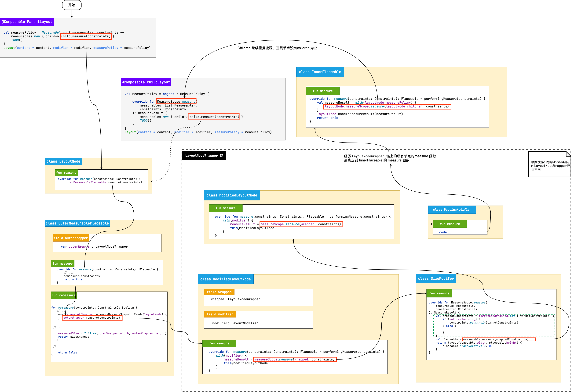
Task: Select the Children 继续重复流程 arrow caption
Action: pyautogui.click(x=277, y=48)
